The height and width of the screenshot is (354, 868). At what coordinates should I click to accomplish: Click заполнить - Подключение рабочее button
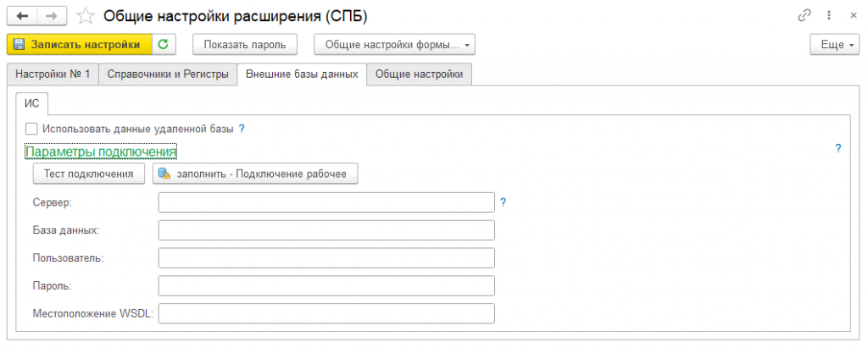point(255,174)
